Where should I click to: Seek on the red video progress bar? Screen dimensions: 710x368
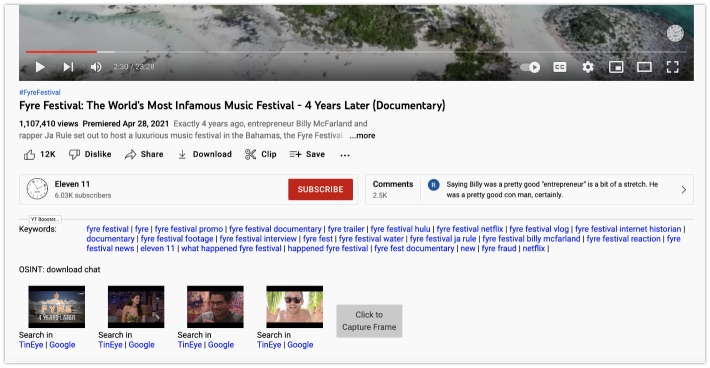click(61, 52)
